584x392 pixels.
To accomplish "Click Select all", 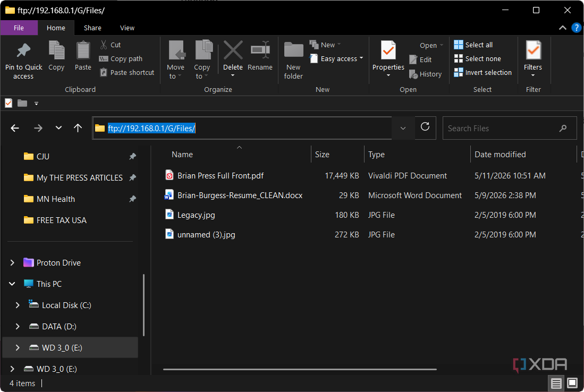I will tap(473, 45).
